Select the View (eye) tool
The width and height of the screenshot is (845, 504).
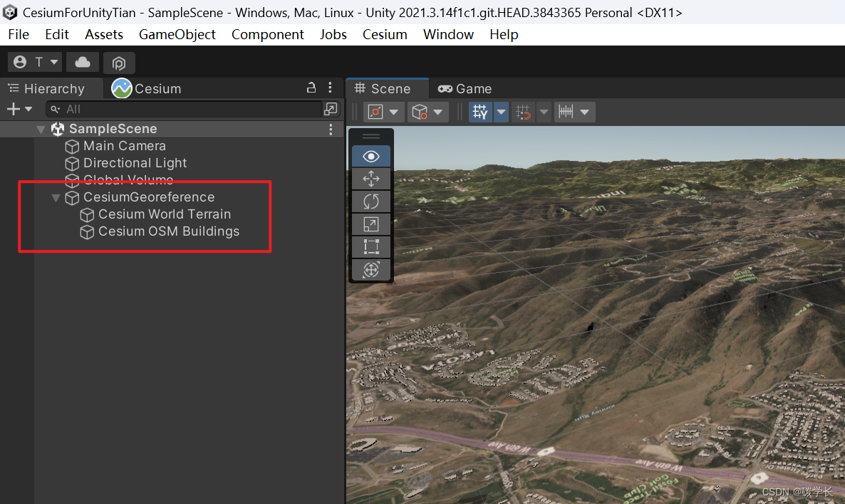(370, 156)
